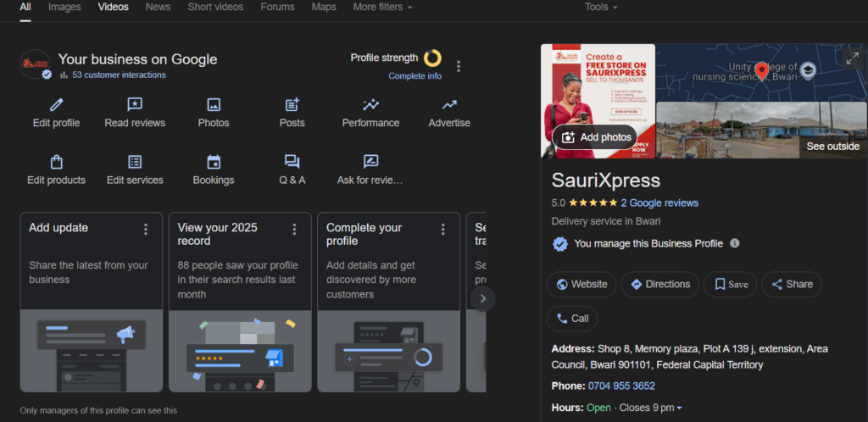The image size is (868, 422).
Task: Click the 'Closes 9 pm' hours text
Action: click(647, 408)
